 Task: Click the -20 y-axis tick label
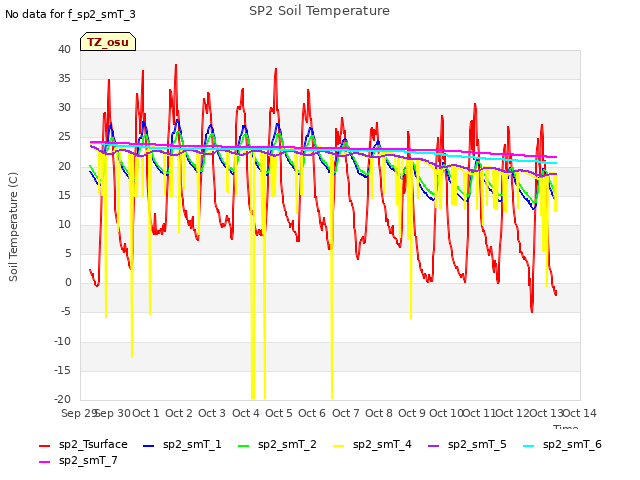[x=62, y=399]
